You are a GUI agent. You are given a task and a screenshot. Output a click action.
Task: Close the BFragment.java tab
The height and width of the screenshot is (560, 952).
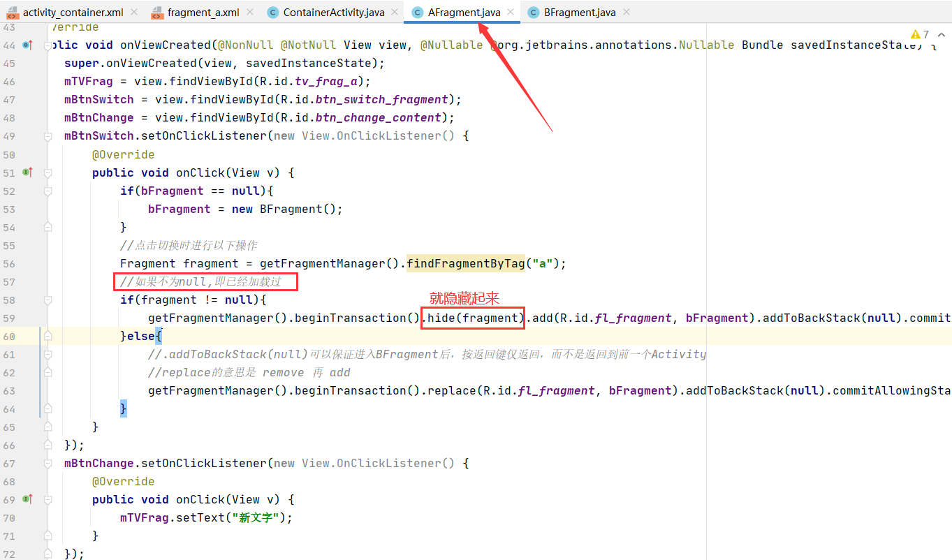point(626,13)
